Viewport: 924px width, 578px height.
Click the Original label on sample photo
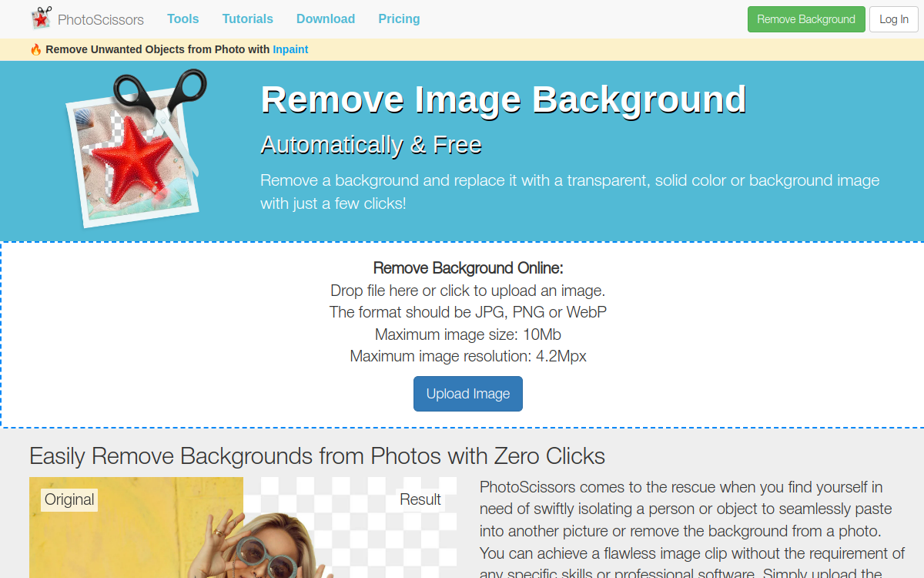coord(69,499)
